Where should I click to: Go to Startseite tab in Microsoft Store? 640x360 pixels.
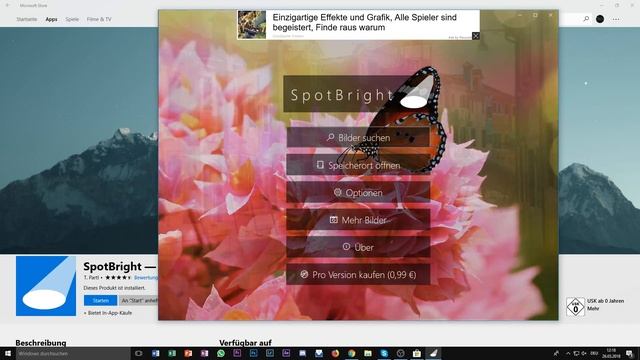click(27, 19)
